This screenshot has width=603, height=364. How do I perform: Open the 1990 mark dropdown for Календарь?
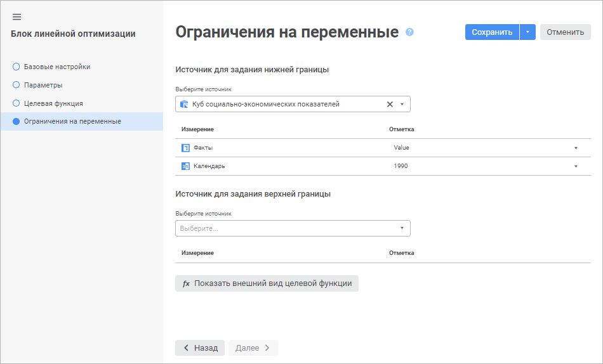click(576, 166)
